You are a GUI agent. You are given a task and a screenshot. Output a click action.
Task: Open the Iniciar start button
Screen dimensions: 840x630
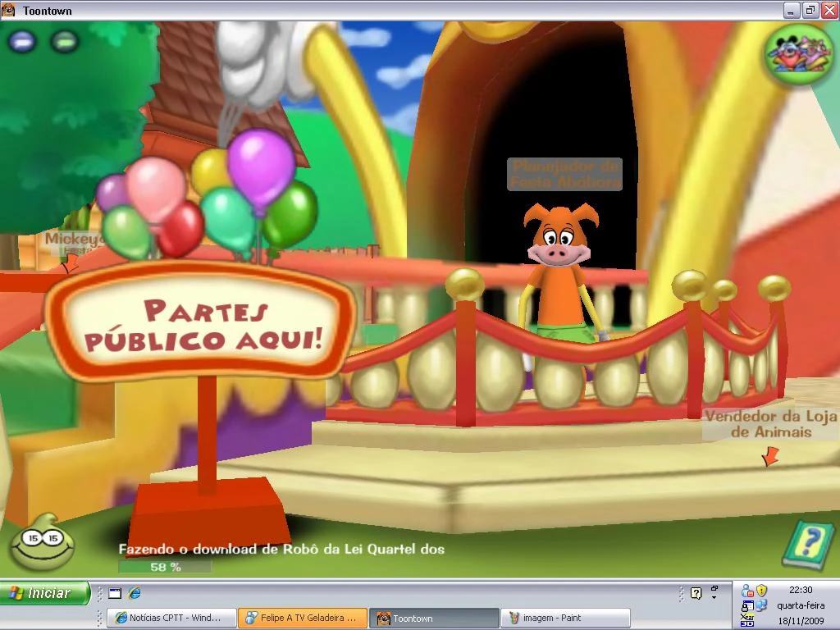45,593
